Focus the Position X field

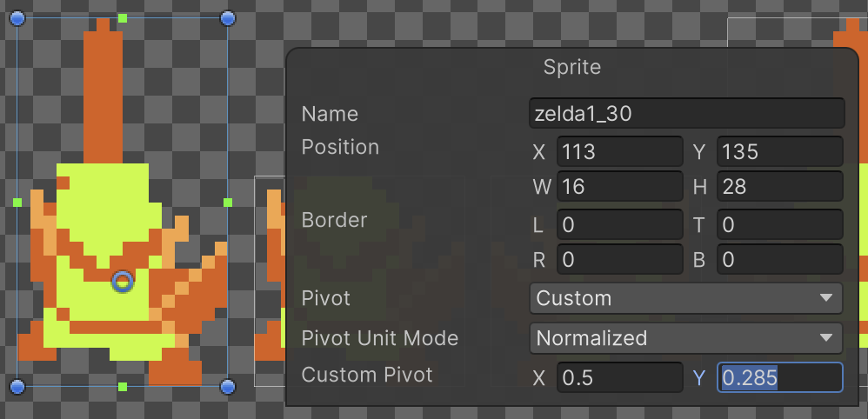pyautogui.click(x=619, y=152)
